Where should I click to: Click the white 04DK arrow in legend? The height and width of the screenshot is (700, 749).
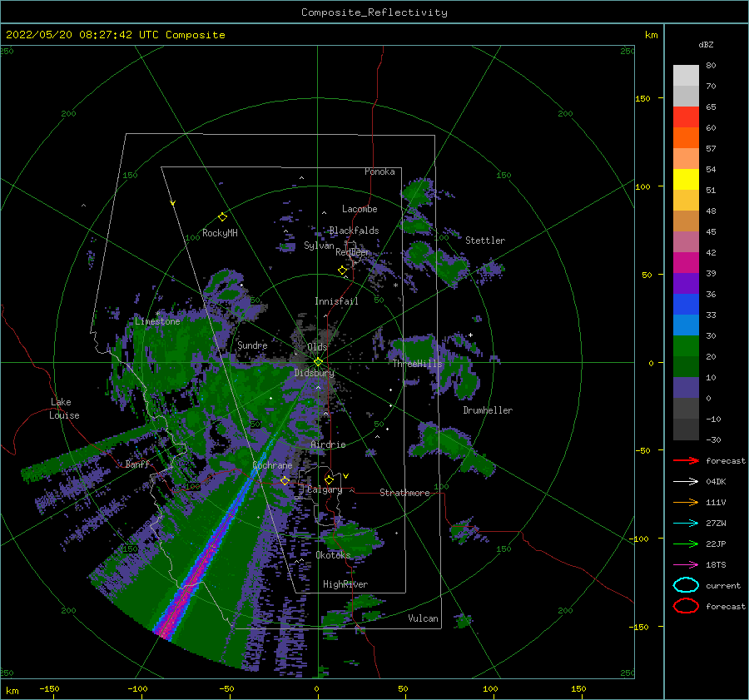pos(686,482)
